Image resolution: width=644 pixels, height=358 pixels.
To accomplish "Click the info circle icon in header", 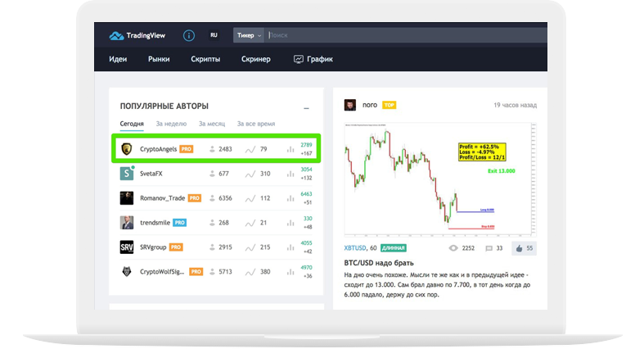I will point(189,35).
